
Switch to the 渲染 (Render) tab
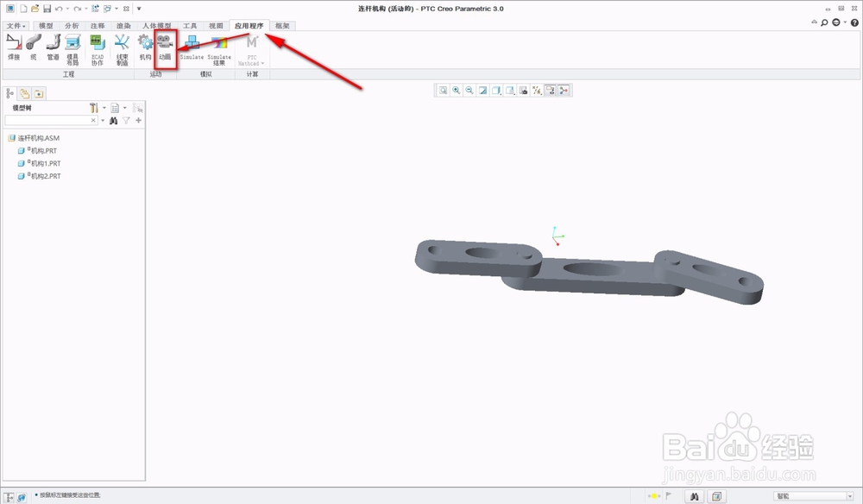[123, 26]
